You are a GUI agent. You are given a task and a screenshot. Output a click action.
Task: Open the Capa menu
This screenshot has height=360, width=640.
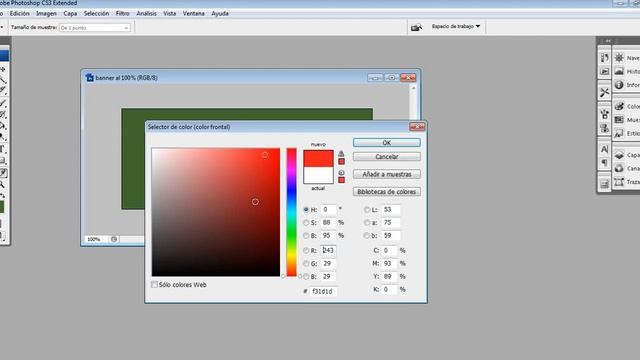(70, 13)
